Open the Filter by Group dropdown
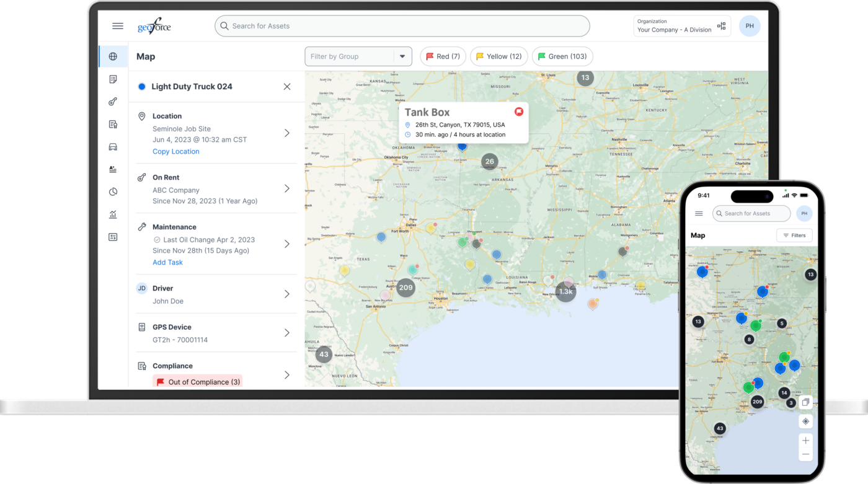This screenshot has width=868, height=484. coord(358,56)
